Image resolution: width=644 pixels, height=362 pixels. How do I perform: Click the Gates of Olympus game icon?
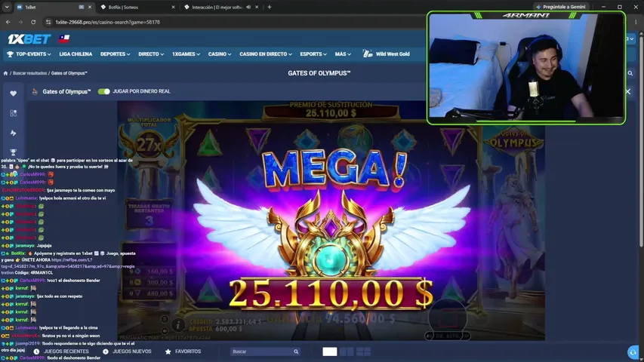pos(35,91)
